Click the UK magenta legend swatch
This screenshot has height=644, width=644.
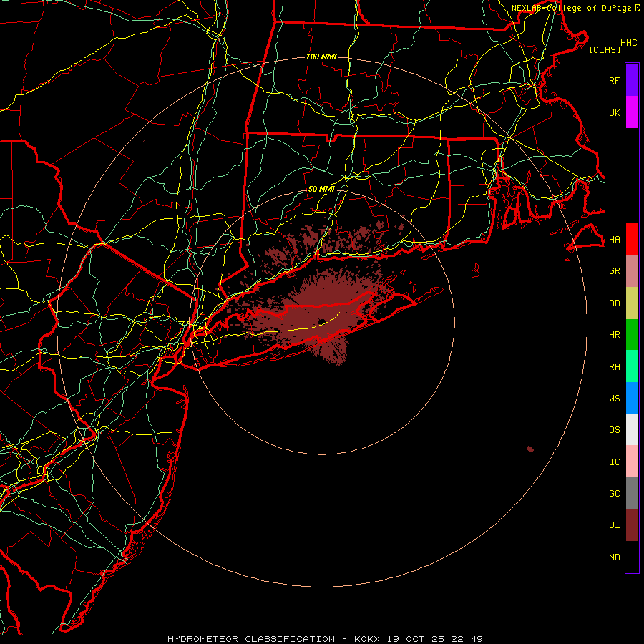[632, 112]
